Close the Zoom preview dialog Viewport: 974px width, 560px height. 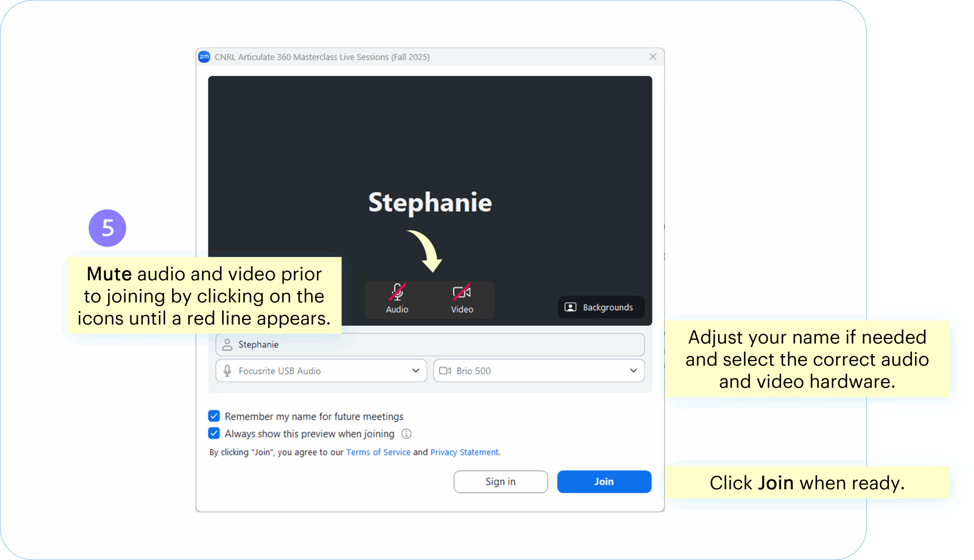[x=653, y=57]
